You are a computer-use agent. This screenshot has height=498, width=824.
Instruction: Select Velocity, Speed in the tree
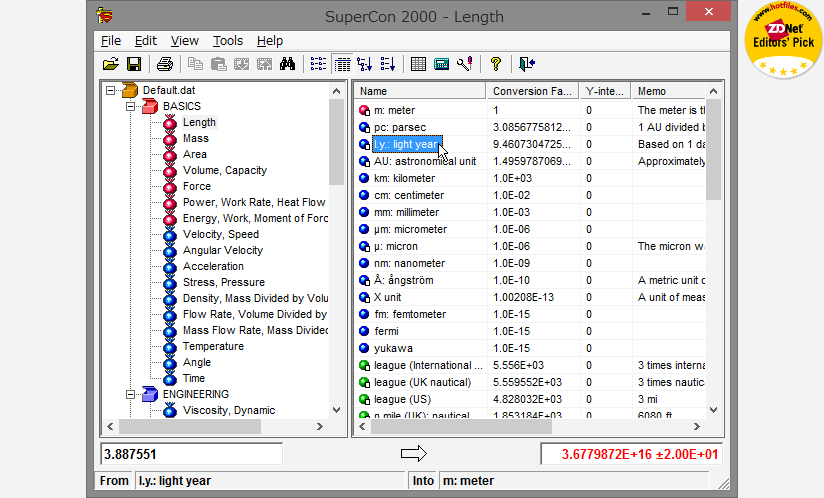221,234
